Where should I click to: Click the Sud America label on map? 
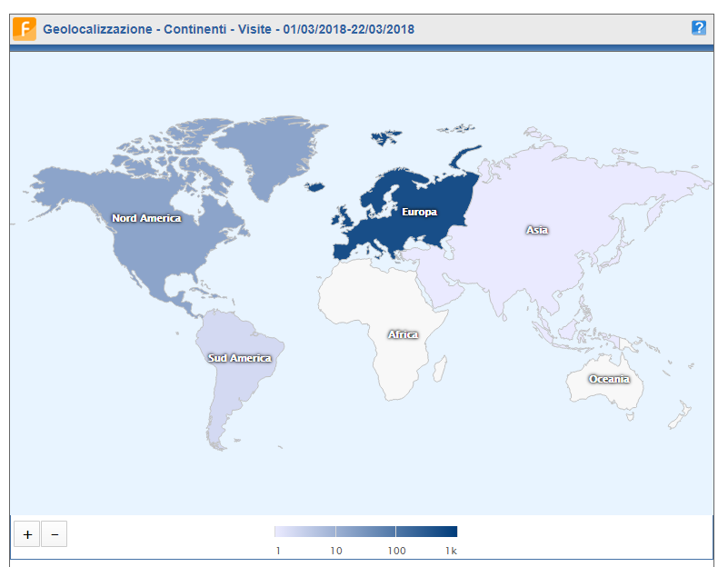pos(240,358)
